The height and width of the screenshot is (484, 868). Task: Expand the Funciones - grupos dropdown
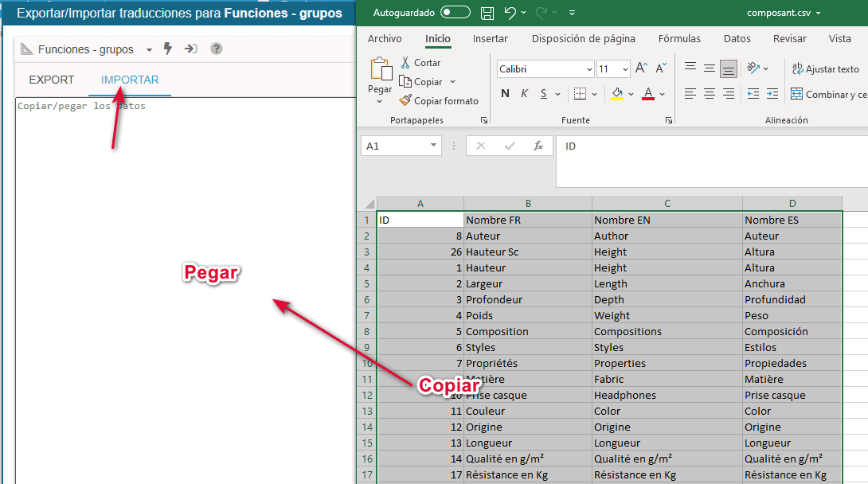pos(149,50)
